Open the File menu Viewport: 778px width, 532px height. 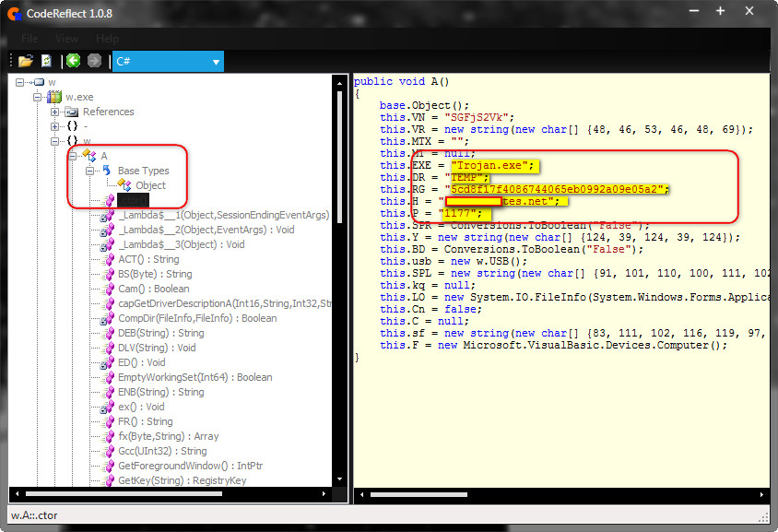(x=29, y=39)
